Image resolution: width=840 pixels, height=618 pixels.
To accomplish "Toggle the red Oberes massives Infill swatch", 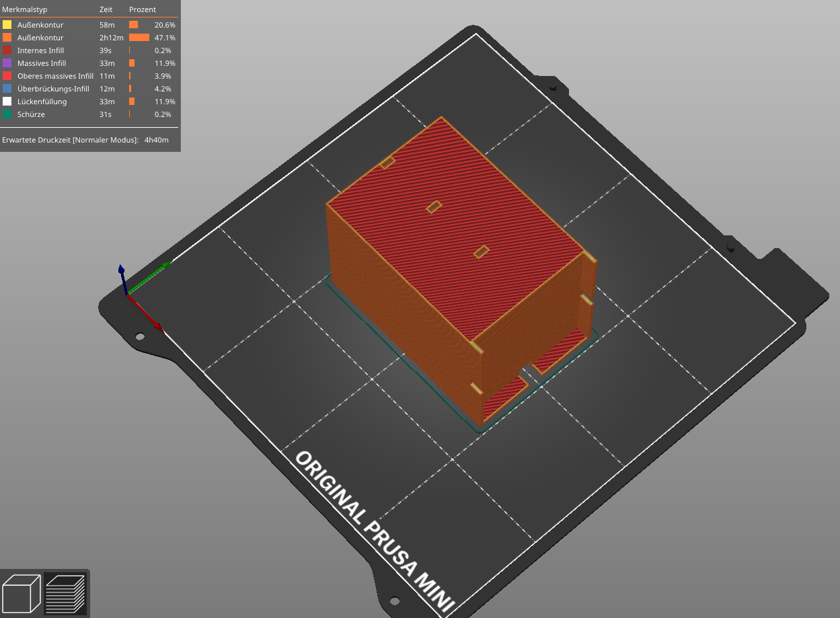I will click(7, 76).
